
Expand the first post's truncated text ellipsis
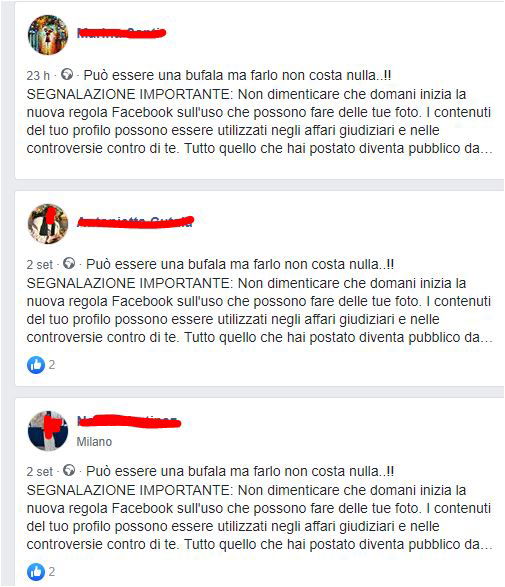coord(487,150)
